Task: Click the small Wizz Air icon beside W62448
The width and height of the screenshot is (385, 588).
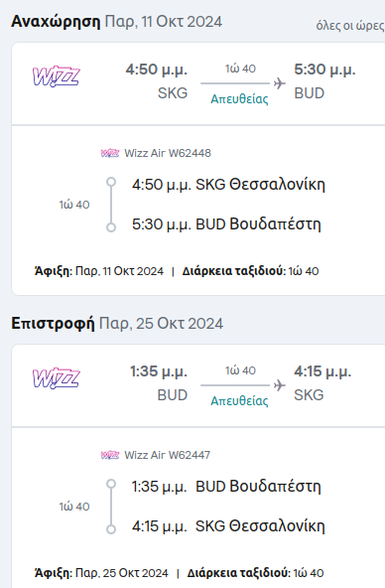Action: coord(110,153)
